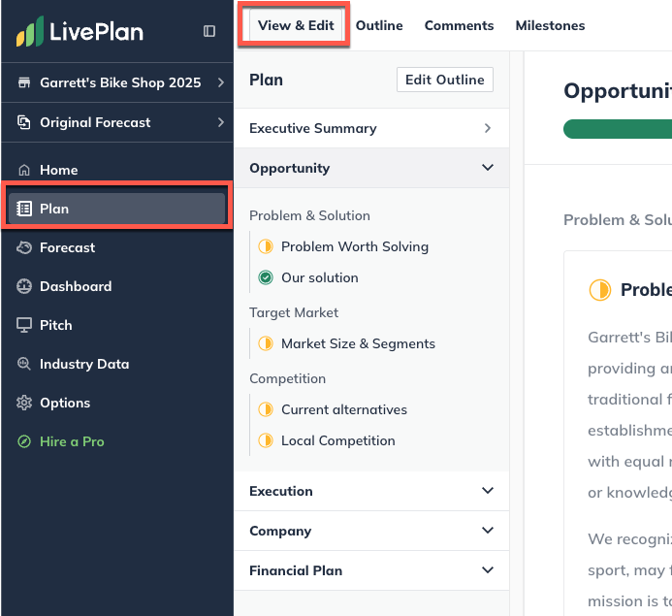Image resolution: width=672 pixels, height=616 pixels.
Task: Click the Pitch monitor icon
Action: (24, 325)
